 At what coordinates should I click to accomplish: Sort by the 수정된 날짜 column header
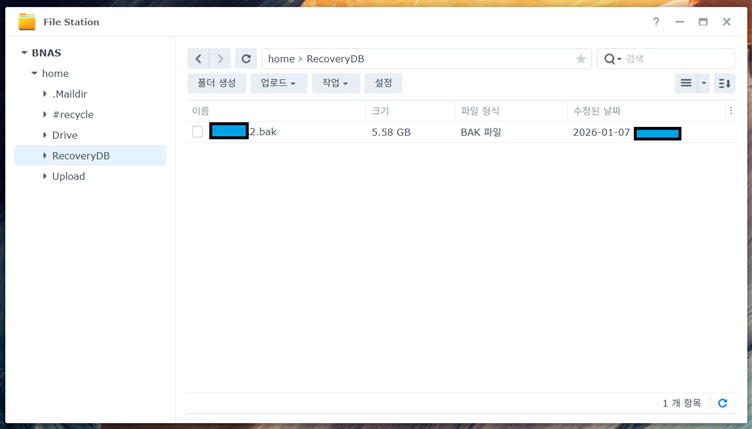tap(646, 111)
